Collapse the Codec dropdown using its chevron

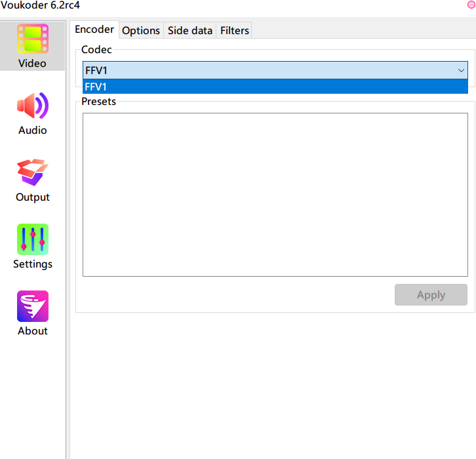point(461,70)
